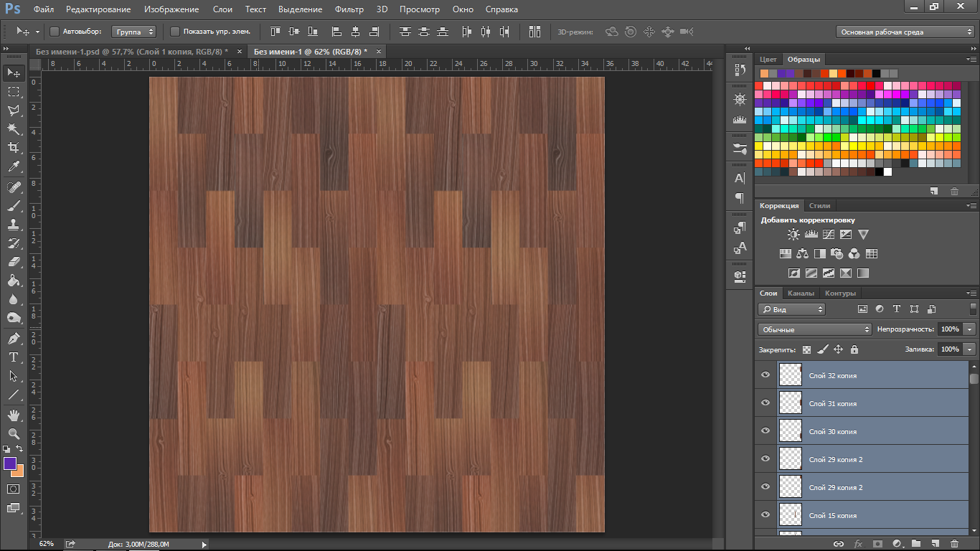Viewport: 980px width, 551px height.
Task: Add Curves adjustment
Action: (x=829, y=235)
